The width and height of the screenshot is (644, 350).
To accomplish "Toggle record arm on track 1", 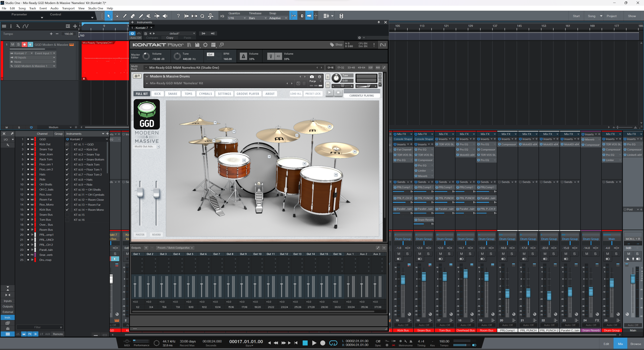I will [x=24, y=44].
